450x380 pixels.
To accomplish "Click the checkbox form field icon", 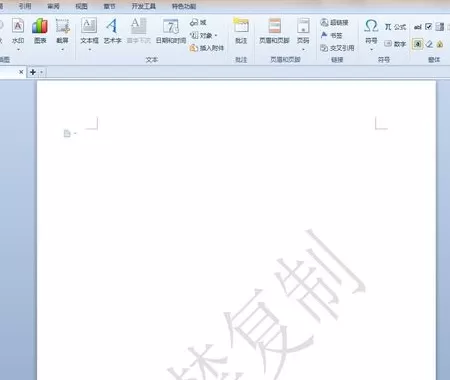I will click(429, 27).
